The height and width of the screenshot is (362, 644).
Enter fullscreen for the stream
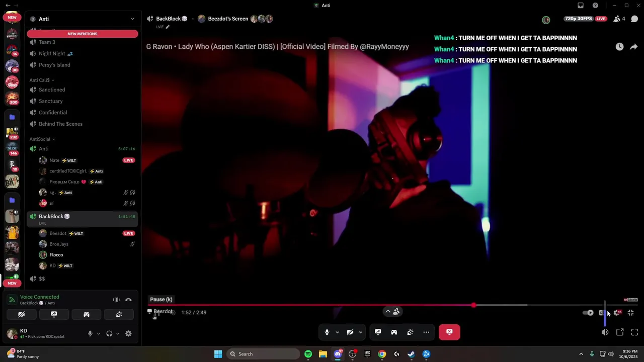coord(634,332)
